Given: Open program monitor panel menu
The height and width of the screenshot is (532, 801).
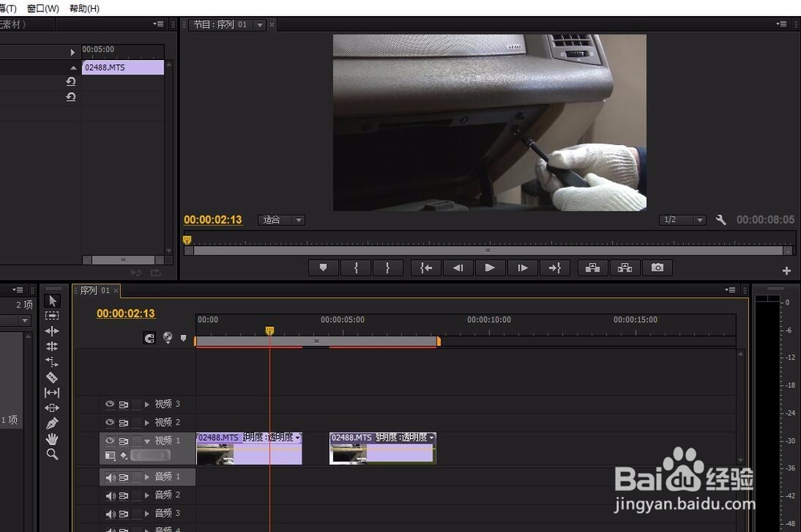Looking at the screenshot, I should click(x=781, y=23).
